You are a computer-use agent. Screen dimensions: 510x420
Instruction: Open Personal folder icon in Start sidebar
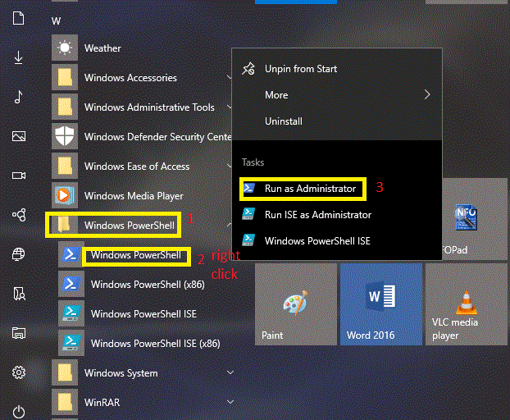(19, 294)
